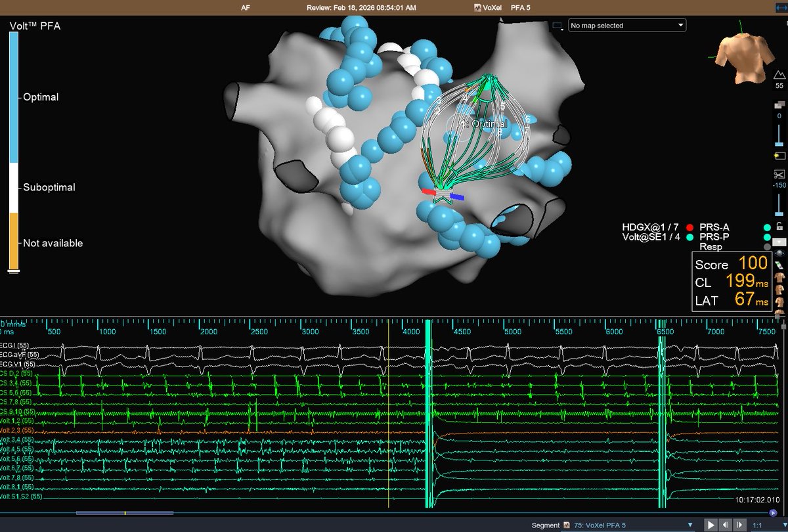Toggle the Resp indicator dot

tap(766, 246)
